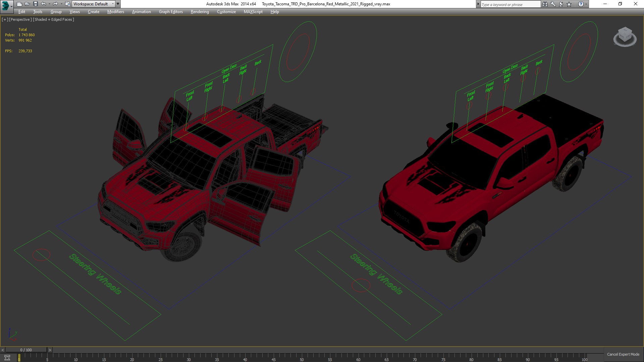Open the Help dropdown arrow
Image resolution: width=644 pixels, height=362 pixels.
[586, 4]
